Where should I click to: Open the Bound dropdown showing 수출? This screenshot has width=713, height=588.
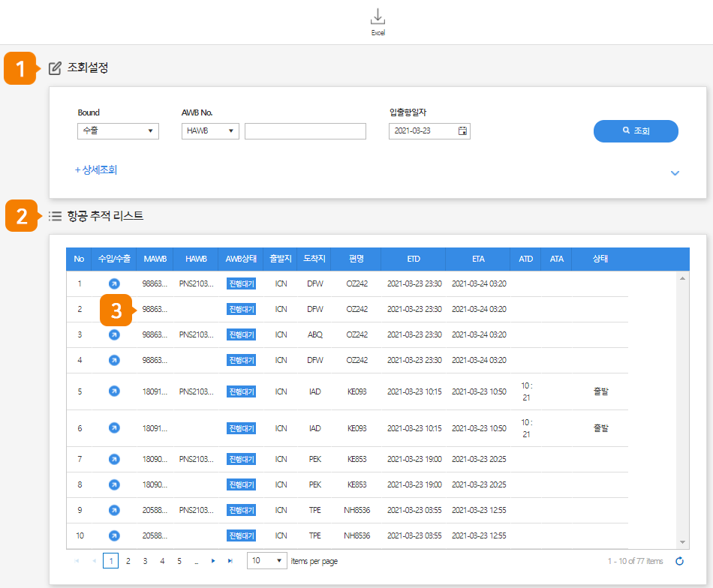tap(118, 130)
